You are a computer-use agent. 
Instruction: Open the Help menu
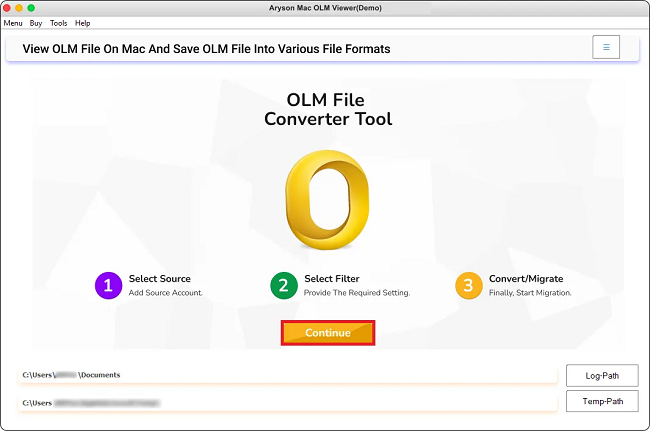[82, 23]
